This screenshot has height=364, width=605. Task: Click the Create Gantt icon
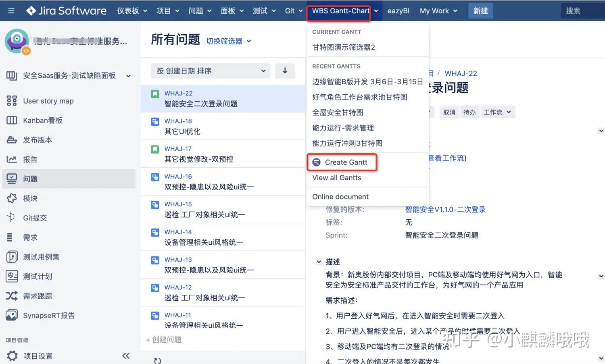click(x=317, y=162)
